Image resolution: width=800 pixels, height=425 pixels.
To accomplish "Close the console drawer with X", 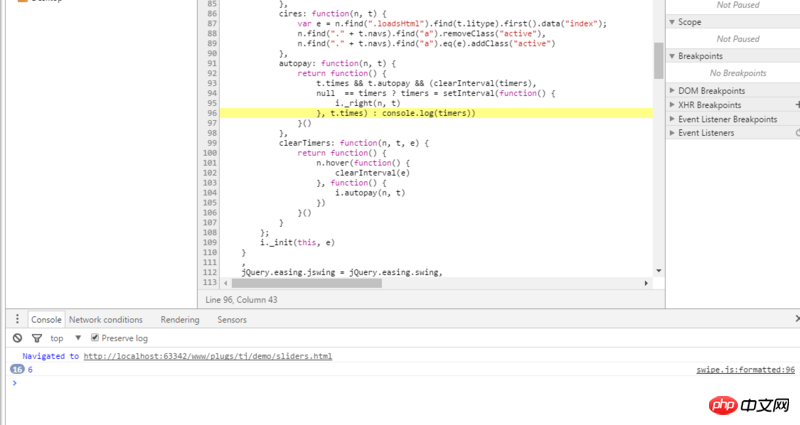I will point(797,318).
